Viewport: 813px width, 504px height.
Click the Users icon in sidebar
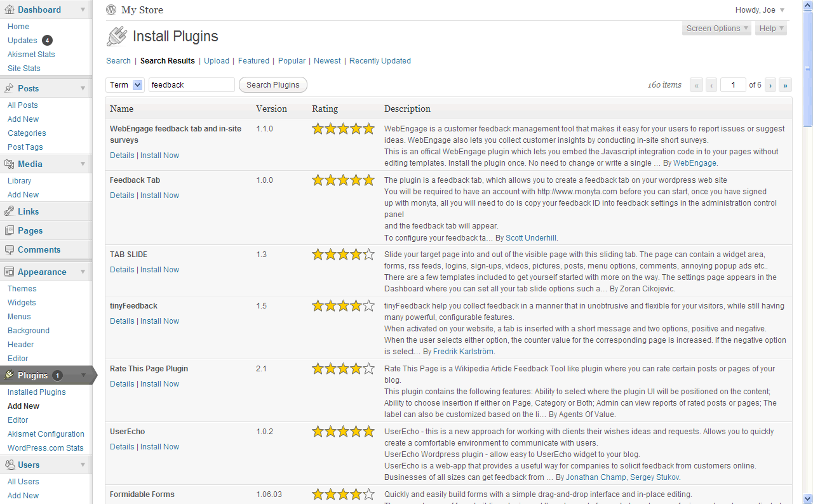9,465
